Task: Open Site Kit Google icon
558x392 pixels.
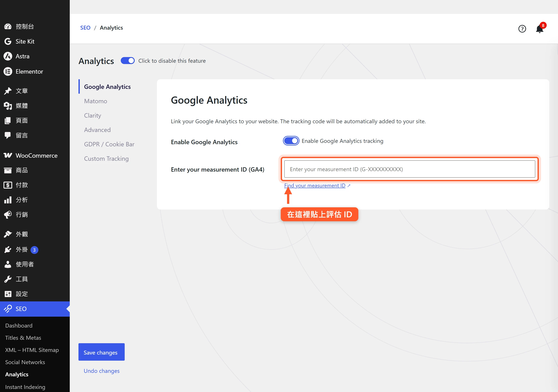Action: (8, 42)
